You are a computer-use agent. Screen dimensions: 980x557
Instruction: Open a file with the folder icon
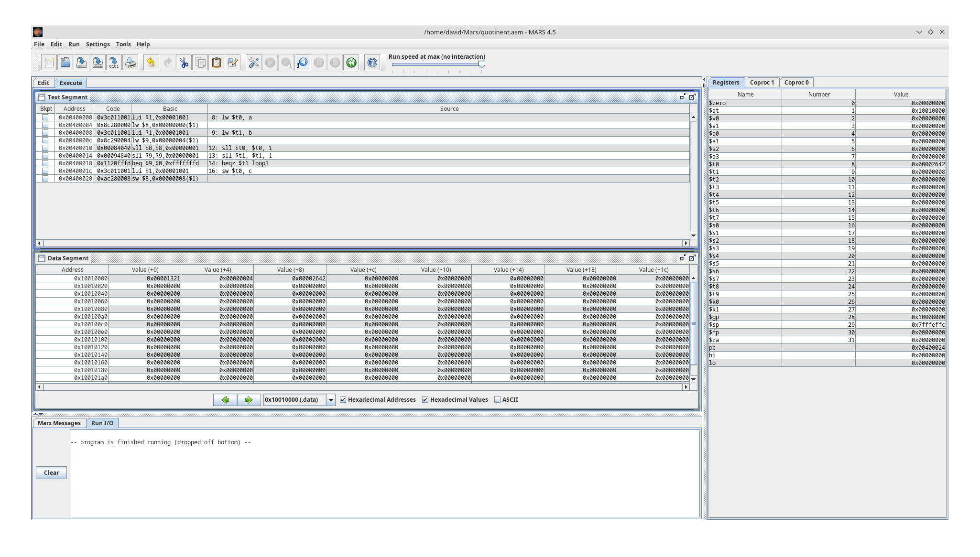[65, 62]
